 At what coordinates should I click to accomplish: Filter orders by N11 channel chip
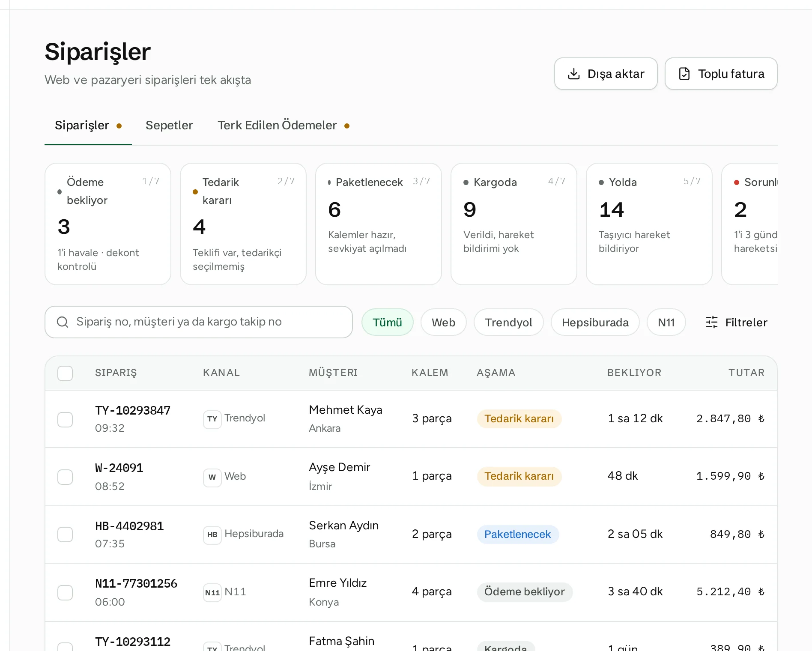(x=666, y=322)
